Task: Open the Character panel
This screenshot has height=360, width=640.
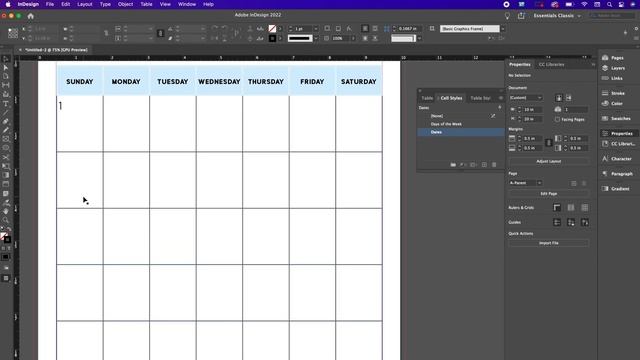Action: 617,159
